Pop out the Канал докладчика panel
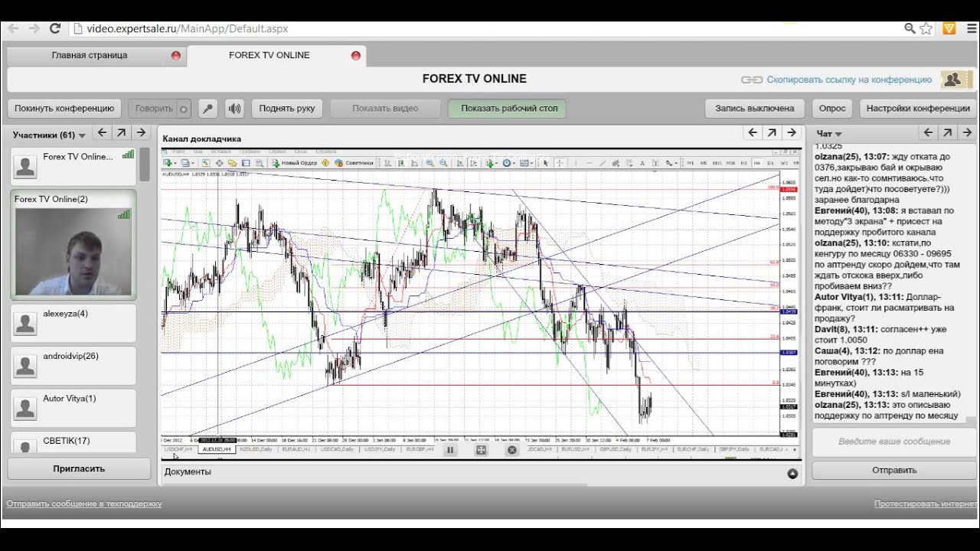 coord(773,133)
